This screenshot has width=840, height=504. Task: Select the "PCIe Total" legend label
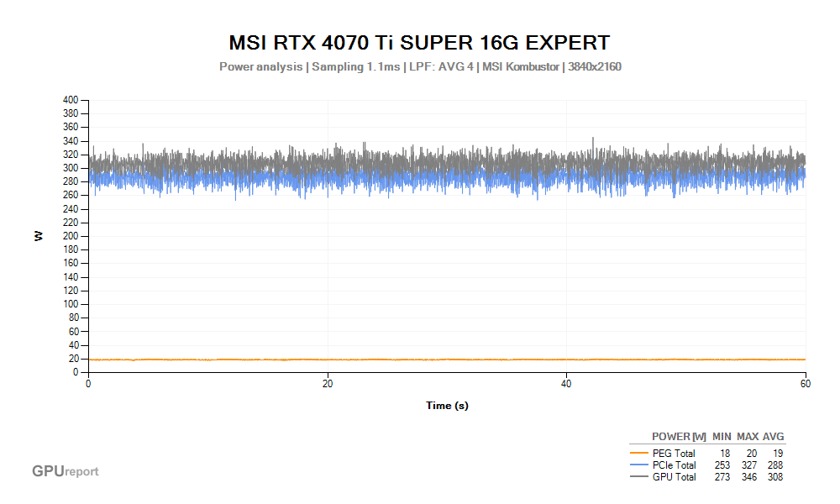[x=674, y=465]
